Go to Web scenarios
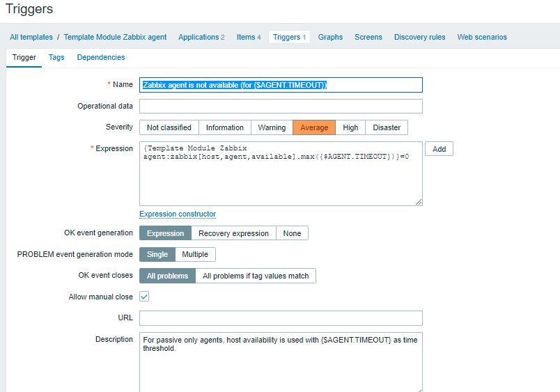This screenshot has height=392, width=560. tap(482, 37)
